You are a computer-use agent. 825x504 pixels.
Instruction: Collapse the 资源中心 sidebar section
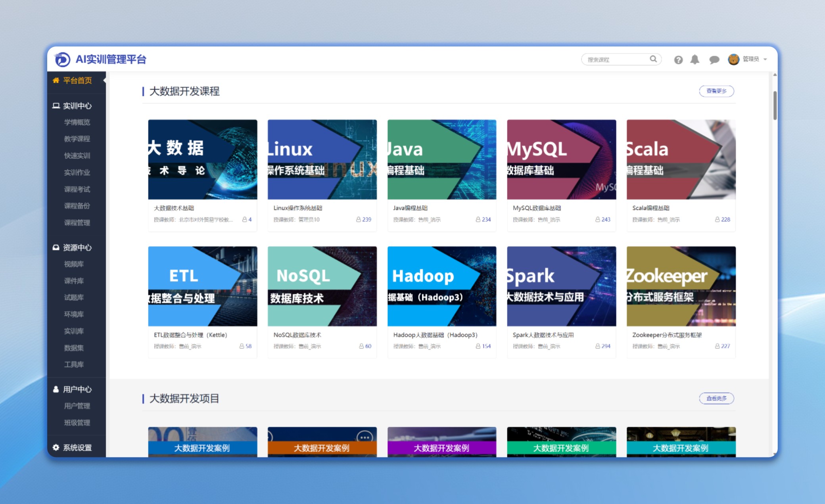[x=77, y=247]
